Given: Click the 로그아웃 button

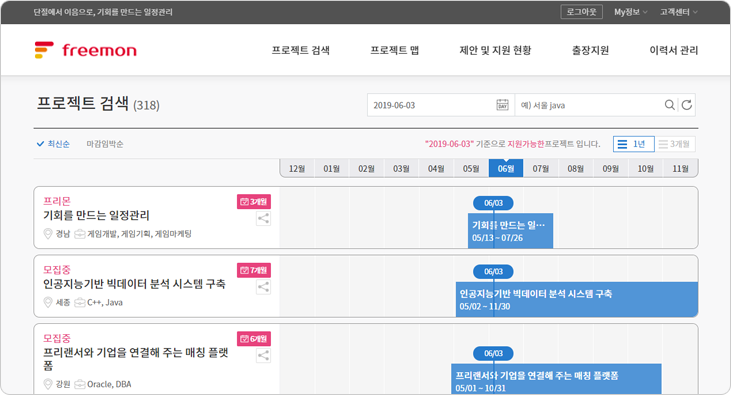Looking at the screenshot, I should pyautogui.click(x=581, y=12).
